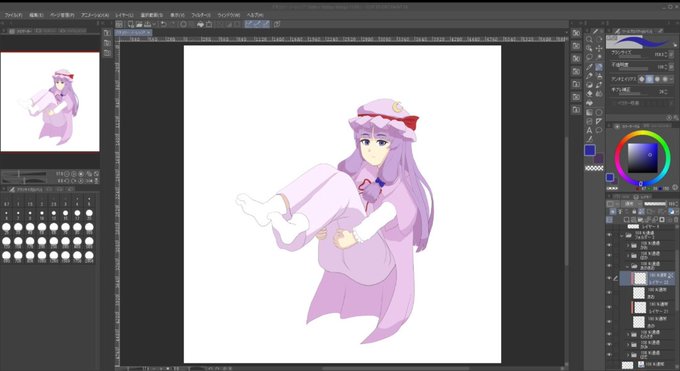Click Redo in the command bar
The height and width of the screenshot is (371, 680).
click(x=173, y=24)
